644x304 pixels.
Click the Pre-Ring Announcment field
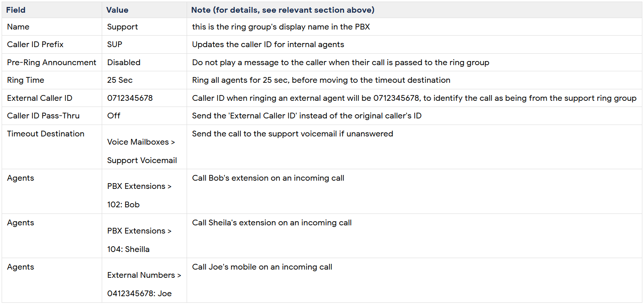52,62
